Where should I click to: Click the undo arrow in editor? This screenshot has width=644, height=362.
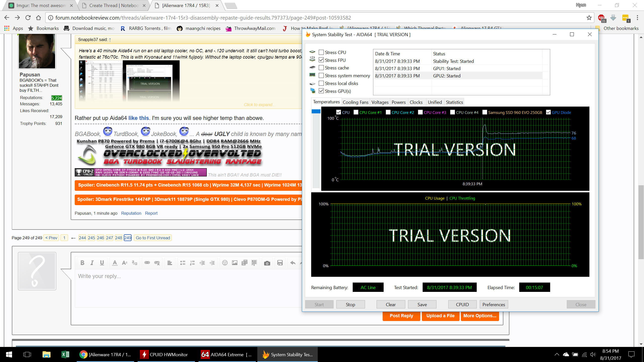click(x=293, y=263)
